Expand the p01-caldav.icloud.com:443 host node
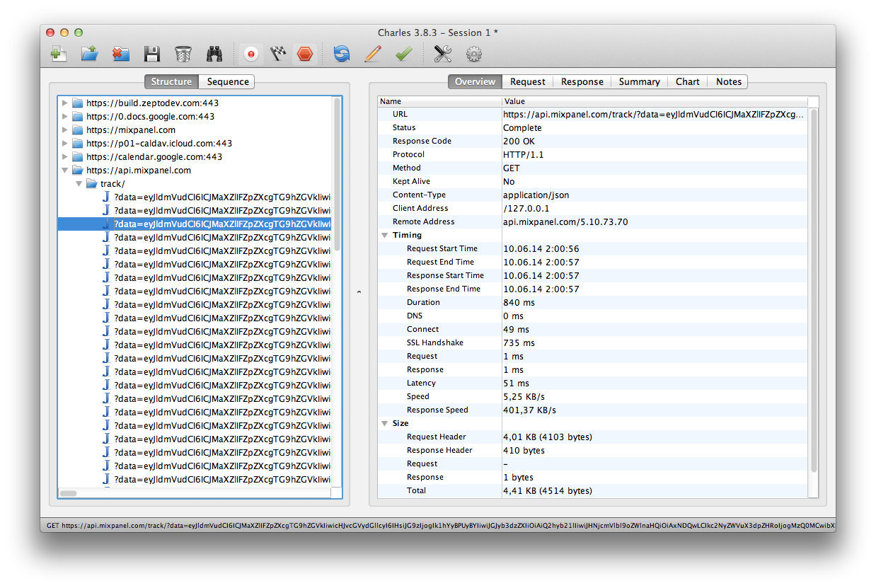Image resolution: width=876 pixels, height=588 pixels. (65, 144)
